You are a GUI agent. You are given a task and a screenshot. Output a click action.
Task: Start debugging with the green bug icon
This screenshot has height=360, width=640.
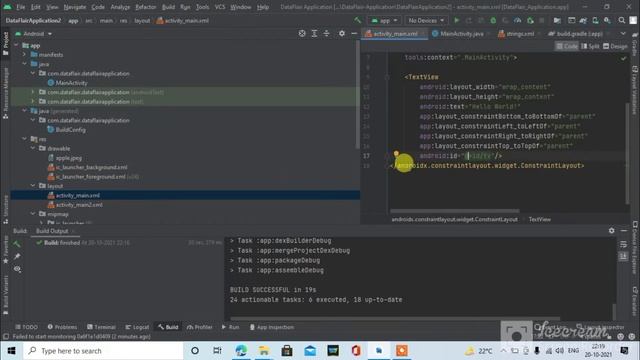(x=493, y=20)
